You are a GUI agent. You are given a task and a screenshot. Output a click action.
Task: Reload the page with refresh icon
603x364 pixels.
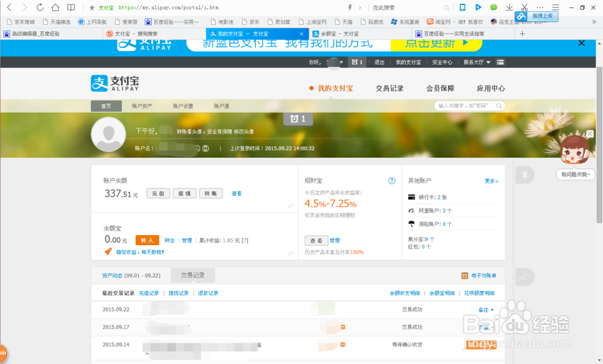coord(40,7)
